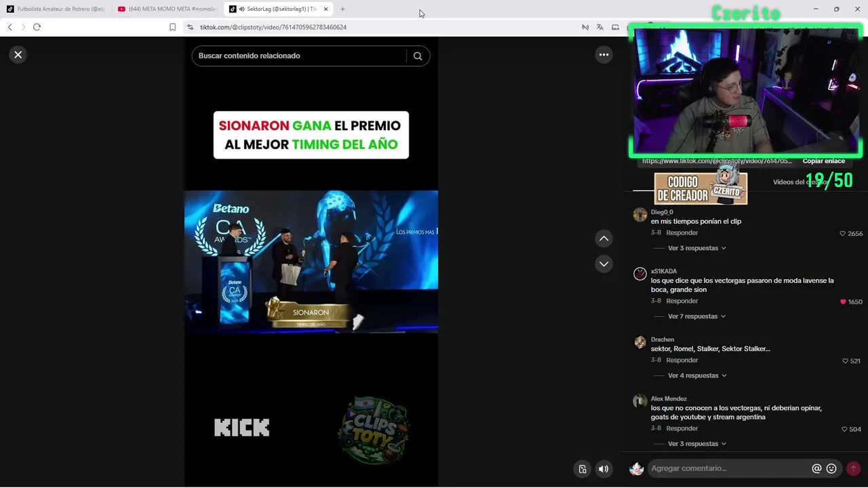Viewport: 868px width, 488px height.
Task: Switch to 'META MOMO META' YouTube tab
Action: [167, 9]
